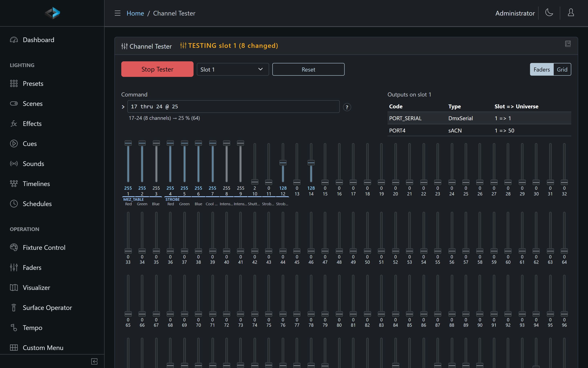Click the bookmark icon in panel header
The image size is (588, 368).
pos(568,44)
